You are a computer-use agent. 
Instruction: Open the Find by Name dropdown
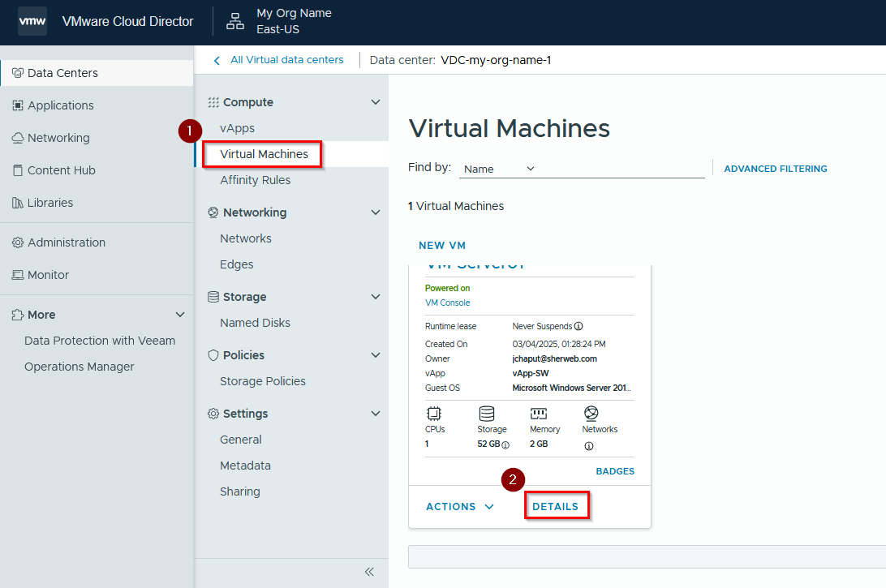pos(498,169)
